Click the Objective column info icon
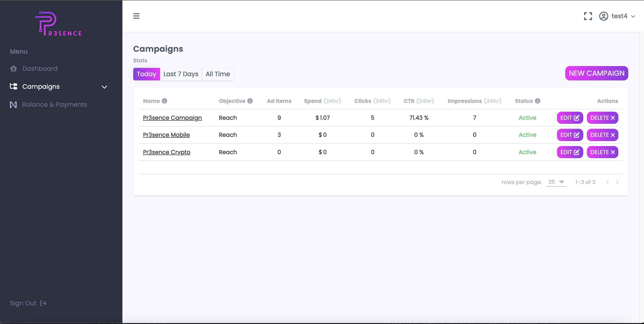 pyautogui.click(x=250, y=101)
